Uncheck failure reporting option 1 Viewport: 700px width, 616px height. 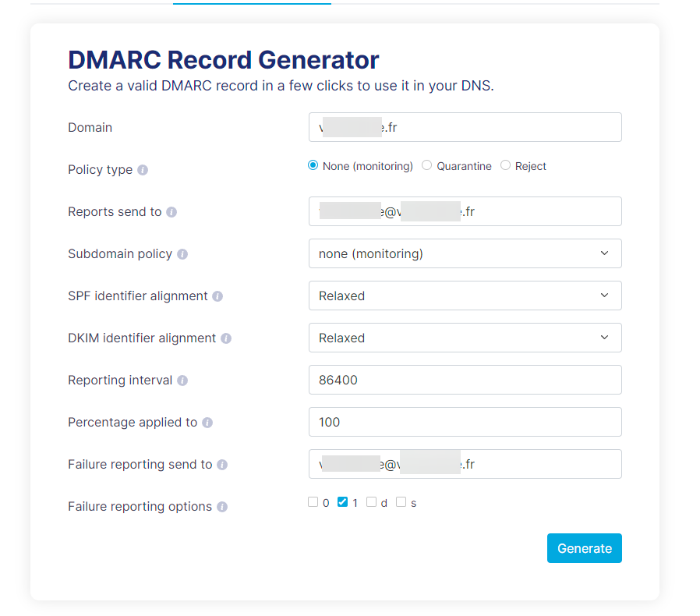(342, 502)
